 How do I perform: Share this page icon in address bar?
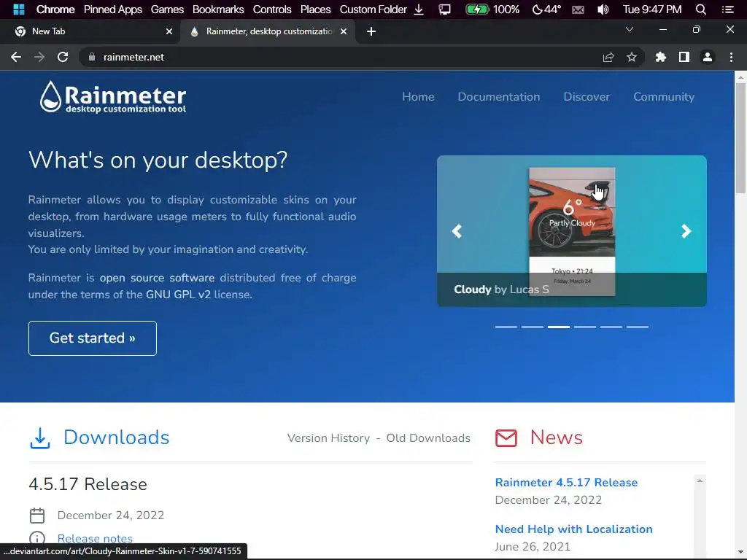(608, 57)
